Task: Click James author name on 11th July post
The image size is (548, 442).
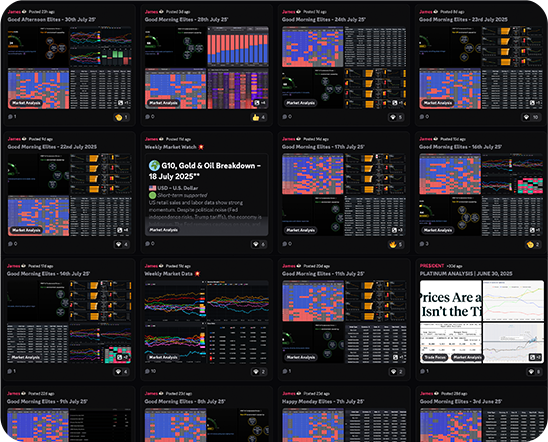Action: [288, 266]
